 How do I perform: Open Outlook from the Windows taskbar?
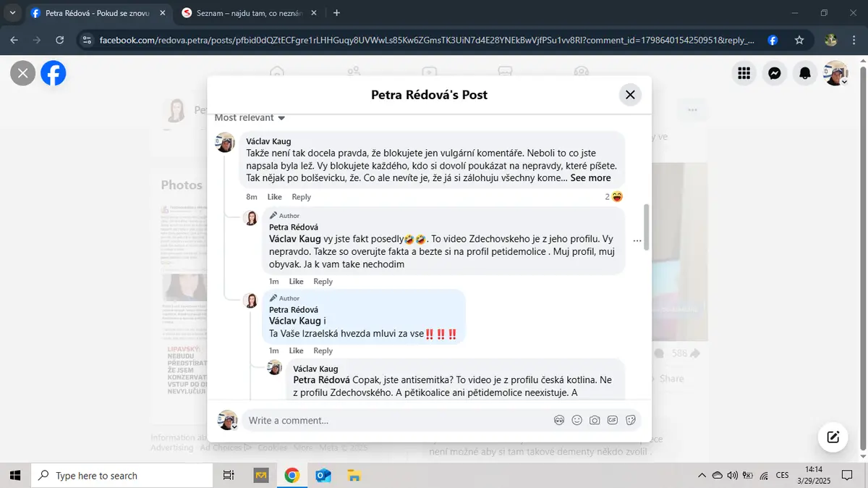(323, 476)
